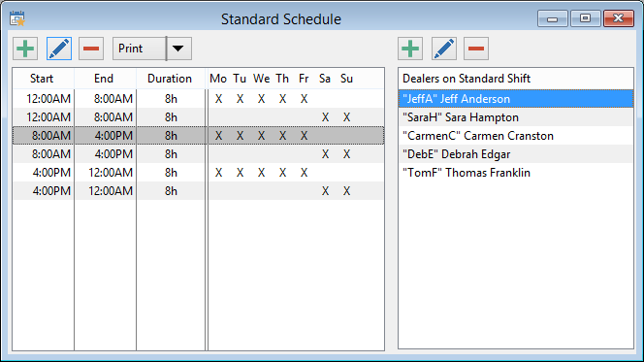
Task: Click the Start column header
Action: click(43, 79)
